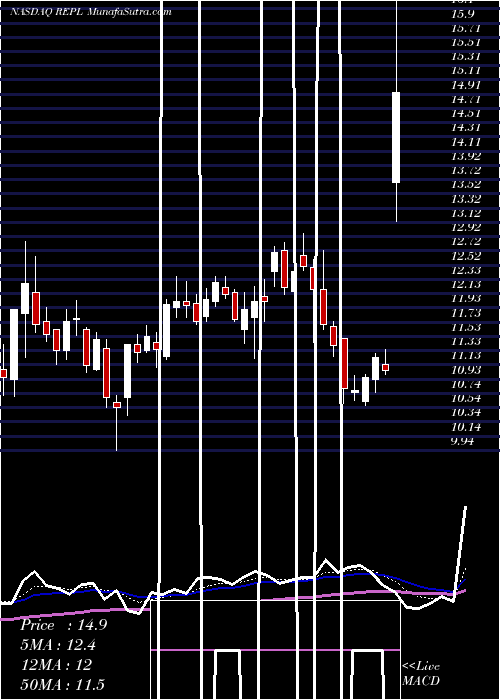This screenshot has height=700, width=500.
Task: Click the 14.71 price axis label
Action: coord(466,99)
